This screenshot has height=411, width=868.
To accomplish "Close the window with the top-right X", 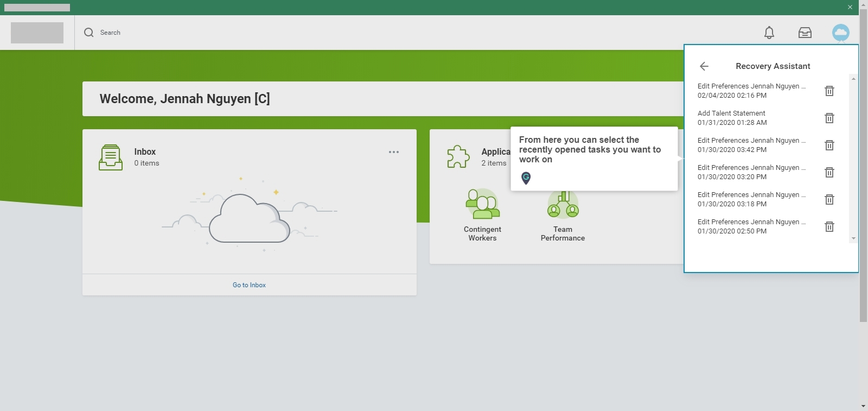I will (850, 7).
